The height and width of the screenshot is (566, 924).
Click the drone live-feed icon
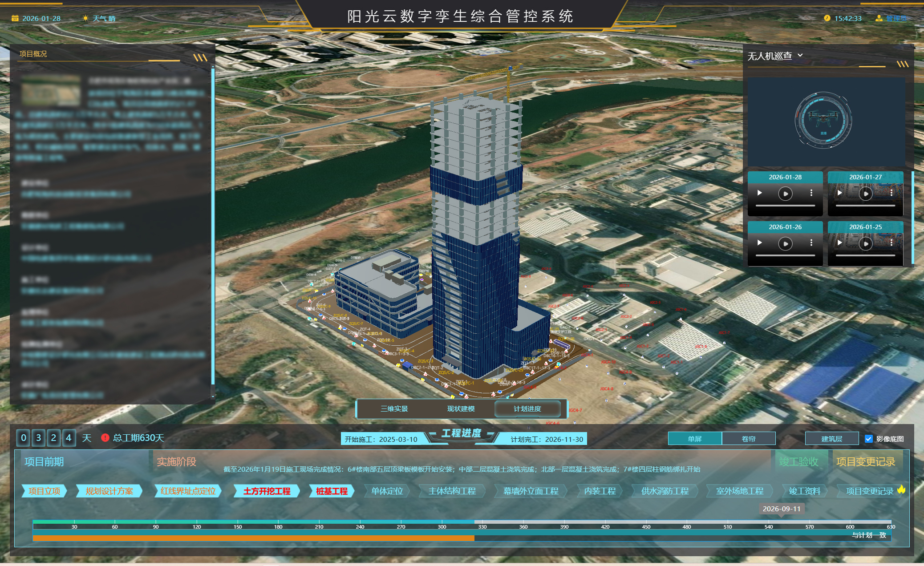tap(823, 119)
